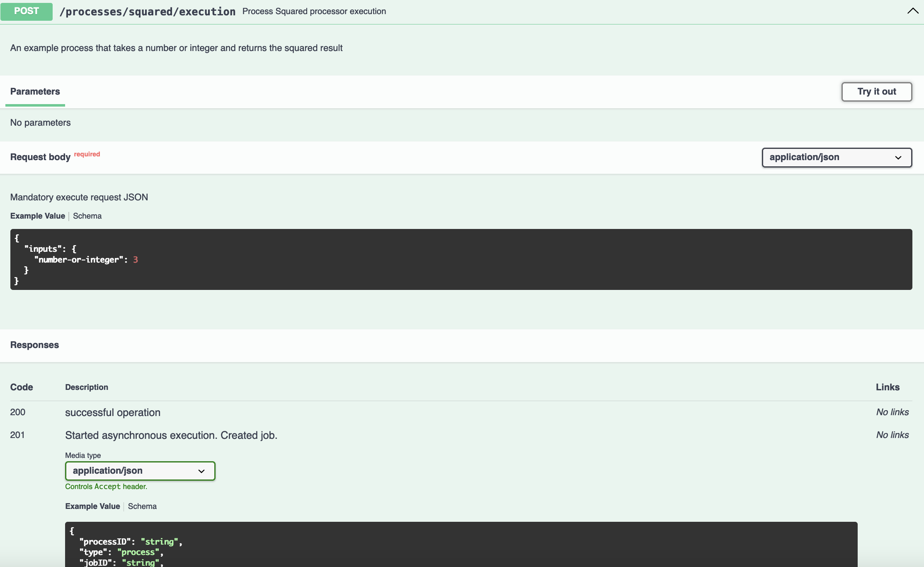Collapse the squared execution operation chevron

[x=912, y=11]
